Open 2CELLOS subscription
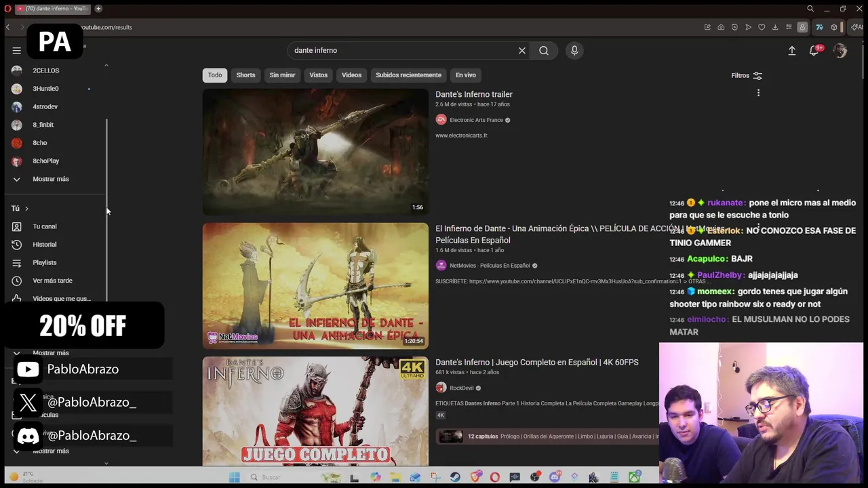Screen dimensions: 868x488 [x=46, y=70]
